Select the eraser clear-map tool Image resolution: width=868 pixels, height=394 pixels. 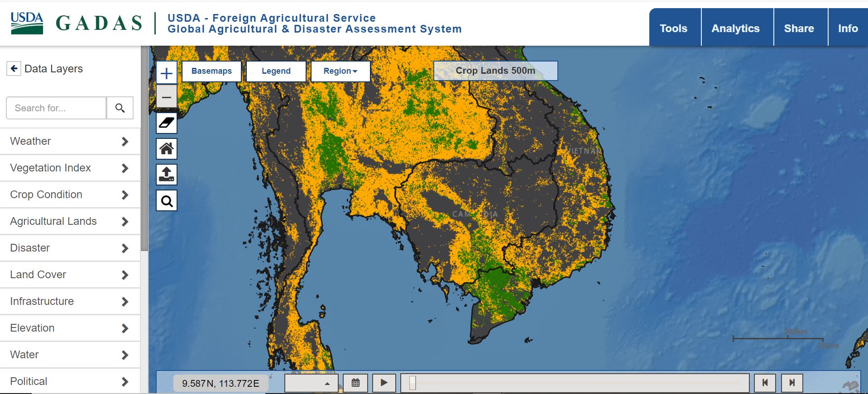pos(167,123)
